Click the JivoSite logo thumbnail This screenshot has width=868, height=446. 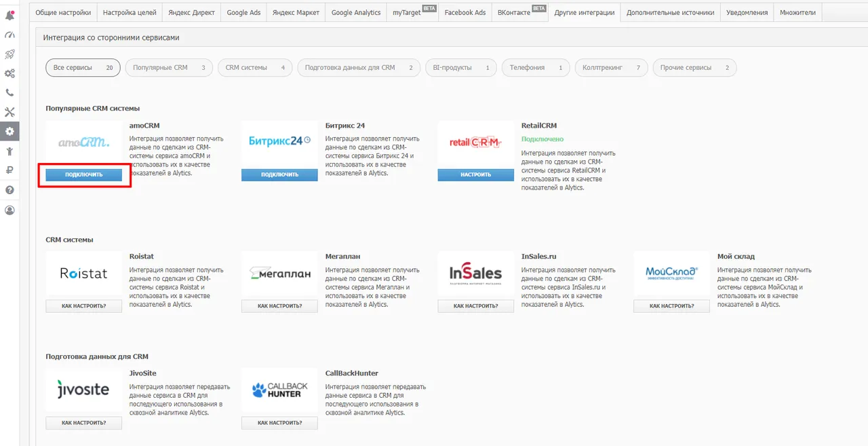click(84, 390)
